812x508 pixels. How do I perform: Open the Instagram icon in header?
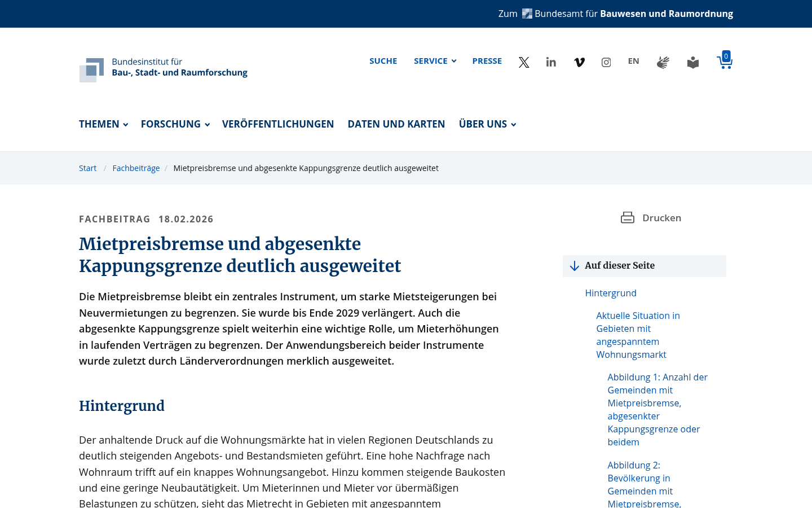pyautogui.click(x=606, y=62)
